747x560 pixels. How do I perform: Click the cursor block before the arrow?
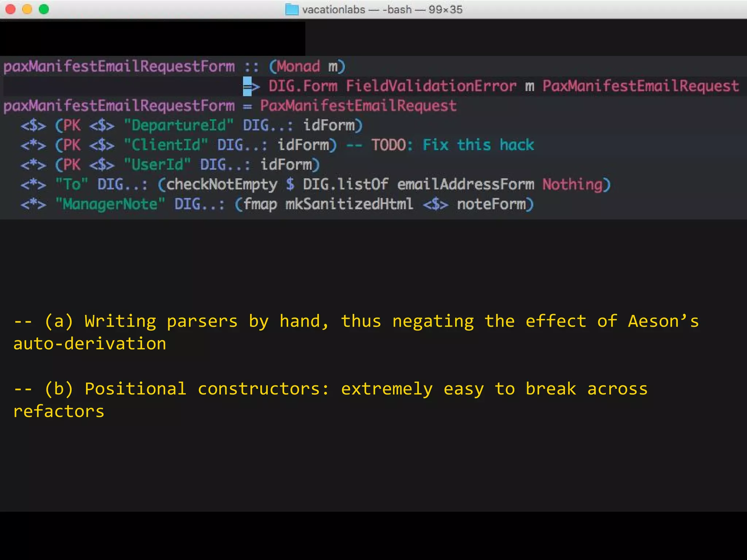(x=247, y=86)
